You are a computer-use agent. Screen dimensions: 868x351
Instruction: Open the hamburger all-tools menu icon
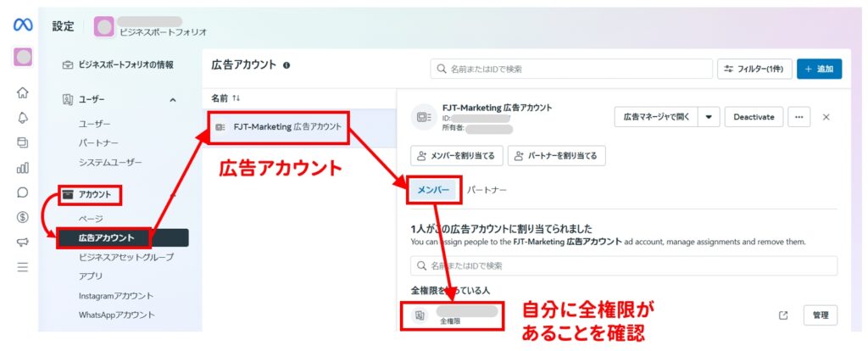[x=23, y=267]
